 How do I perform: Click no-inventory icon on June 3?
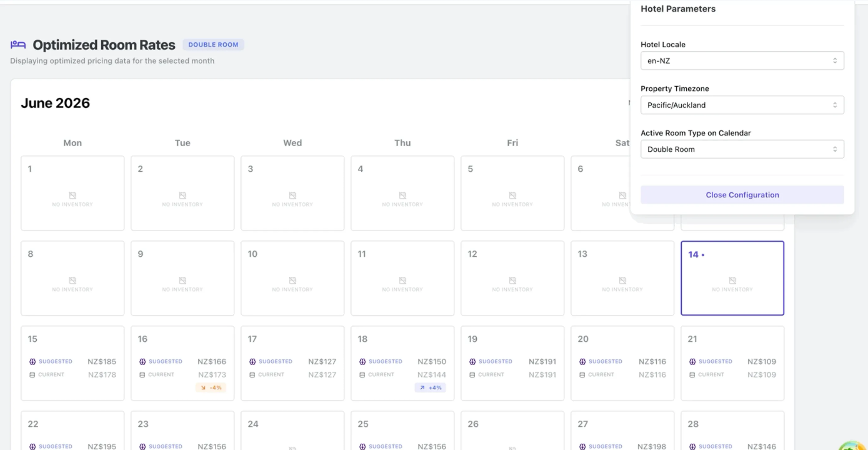click(292, 196)
